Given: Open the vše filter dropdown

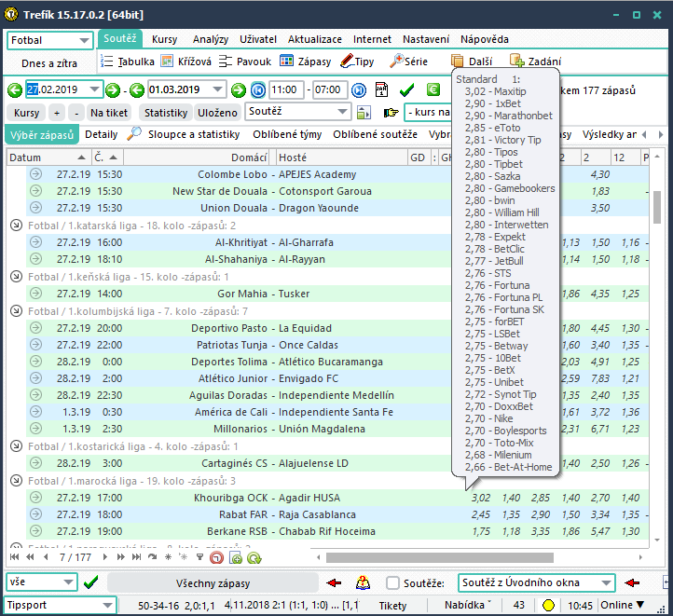Looking at the screenshot, I should pos(68,582).
